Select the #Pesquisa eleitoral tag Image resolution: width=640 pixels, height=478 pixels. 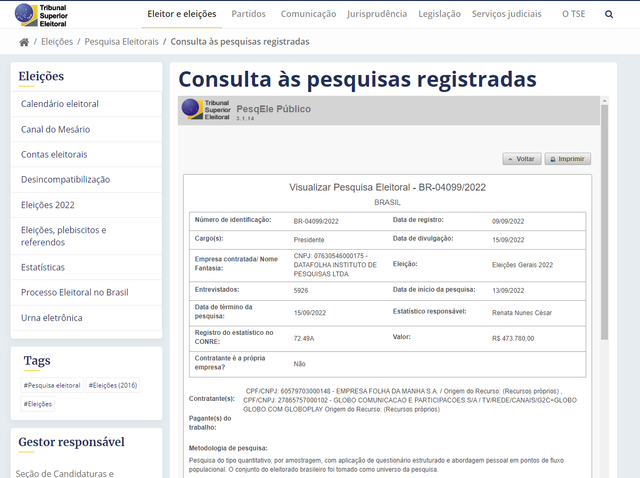pos(52,385)
